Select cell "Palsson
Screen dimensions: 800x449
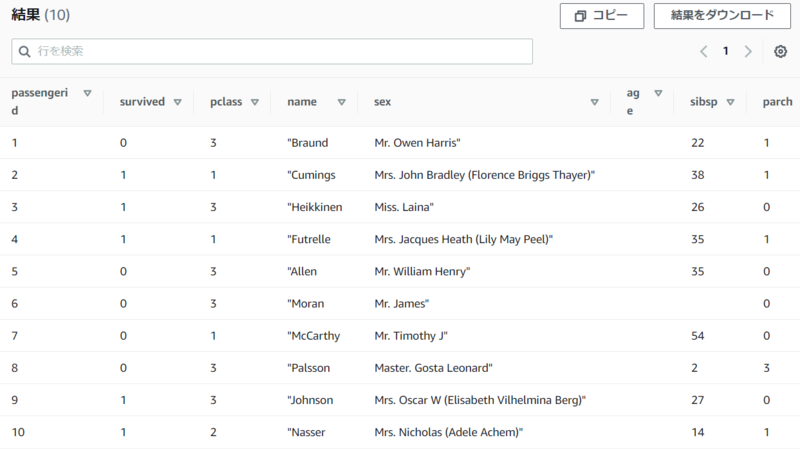[x=309, y=368]
